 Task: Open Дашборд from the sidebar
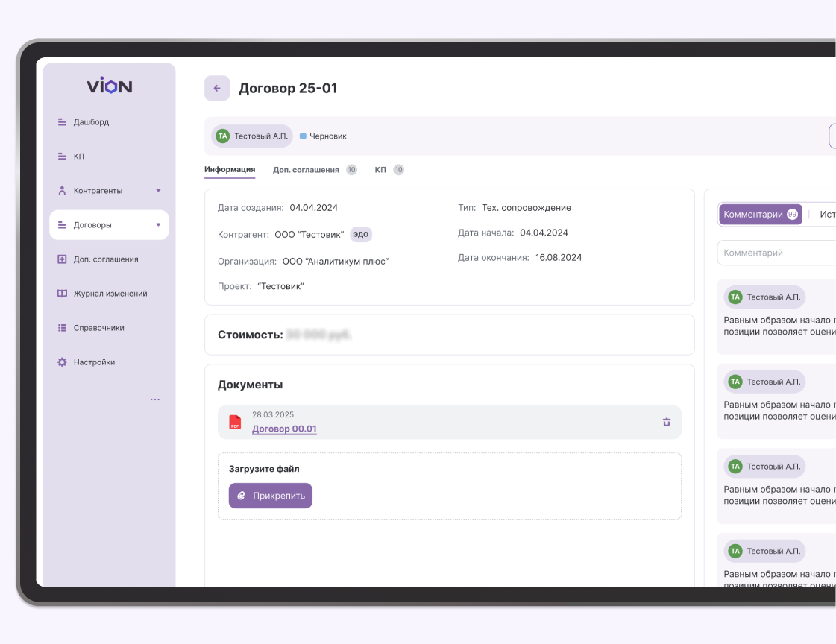pyautogui.click(x=91, y=122)
